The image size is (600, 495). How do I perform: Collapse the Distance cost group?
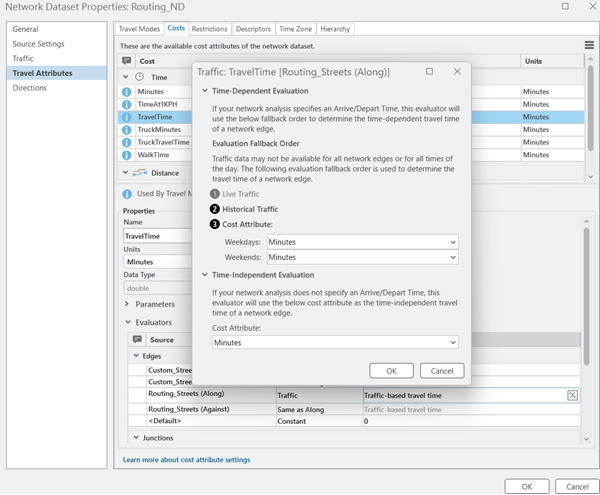[125, 173]
